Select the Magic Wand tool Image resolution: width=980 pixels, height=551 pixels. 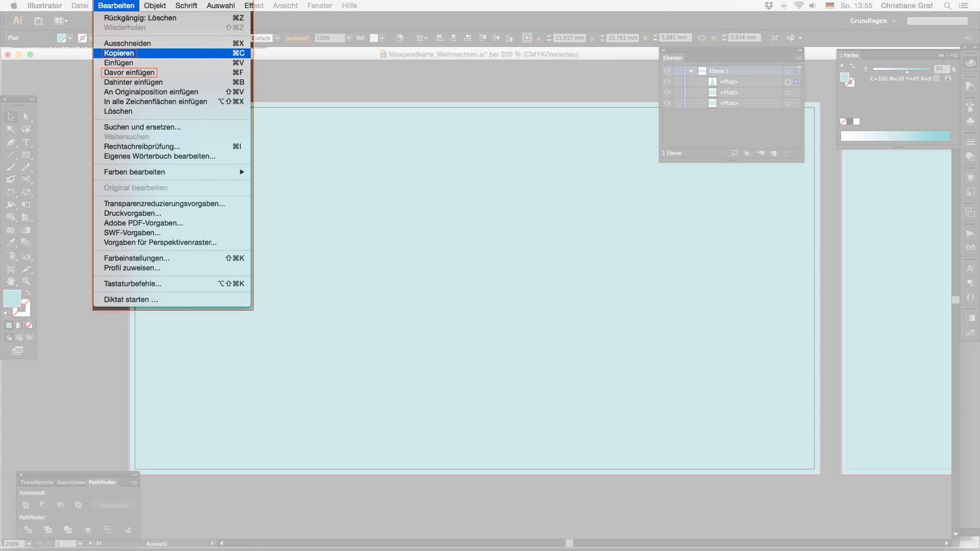11,130
